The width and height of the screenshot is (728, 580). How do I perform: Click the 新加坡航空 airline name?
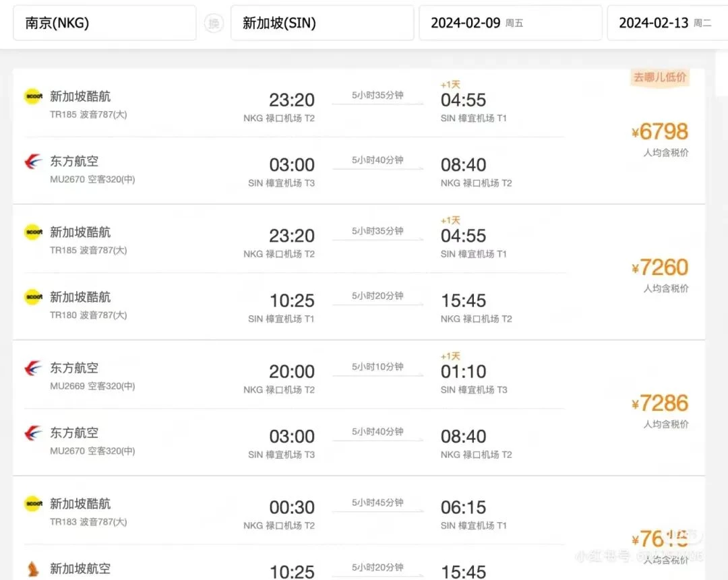coord(80,569)
